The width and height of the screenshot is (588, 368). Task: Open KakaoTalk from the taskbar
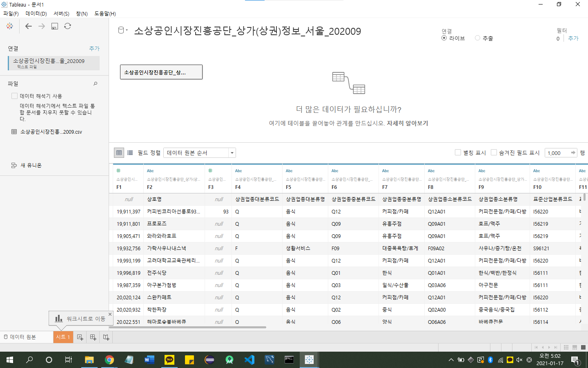coord(169,360)
